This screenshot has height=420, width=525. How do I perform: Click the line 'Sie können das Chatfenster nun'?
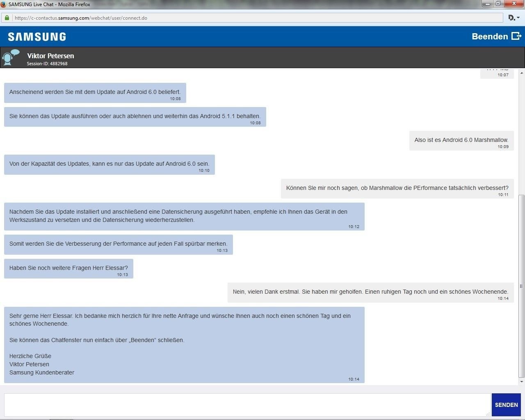97,340
